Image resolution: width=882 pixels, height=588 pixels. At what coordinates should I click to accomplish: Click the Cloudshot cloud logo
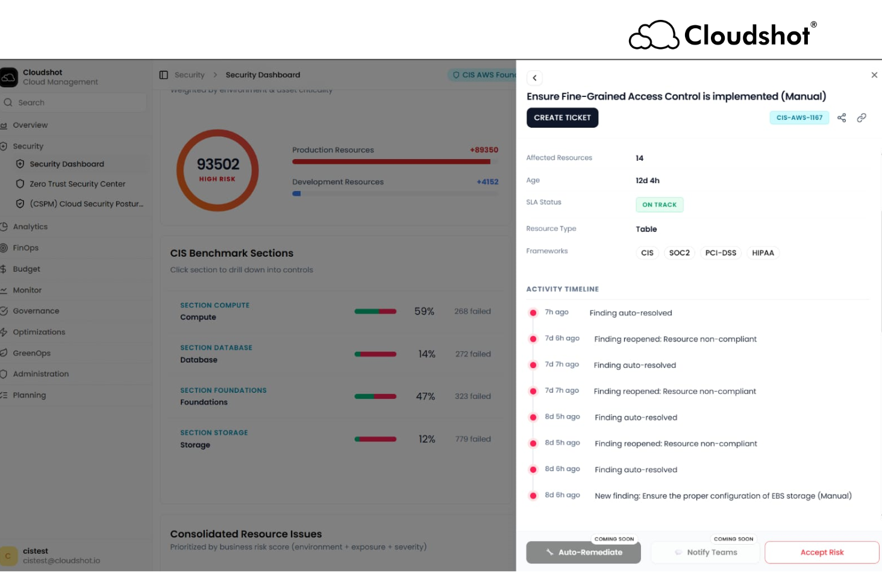point(8,77)
